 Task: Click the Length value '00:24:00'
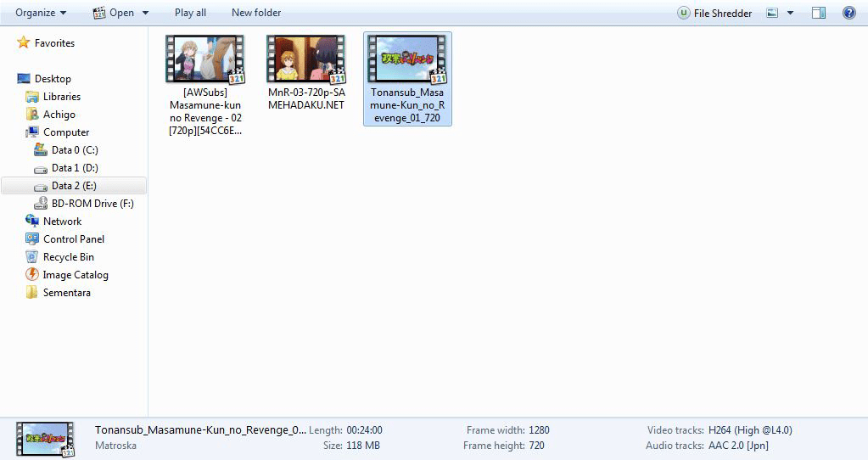364,430
